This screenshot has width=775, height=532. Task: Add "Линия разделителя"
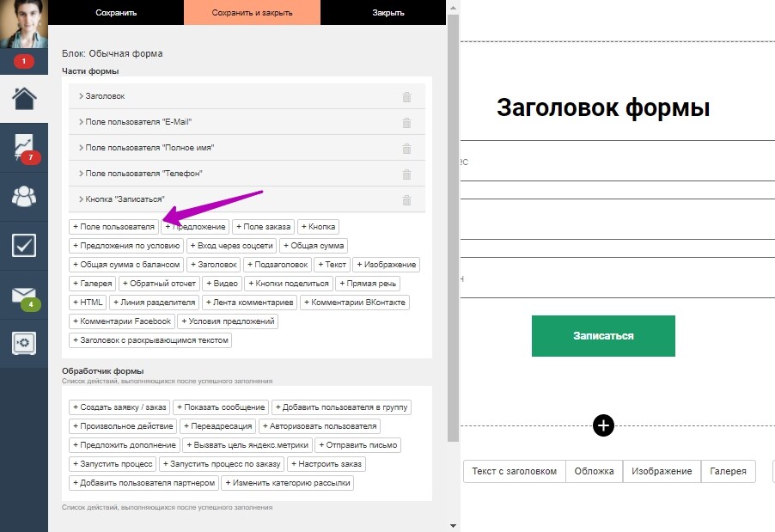point(154,302)
